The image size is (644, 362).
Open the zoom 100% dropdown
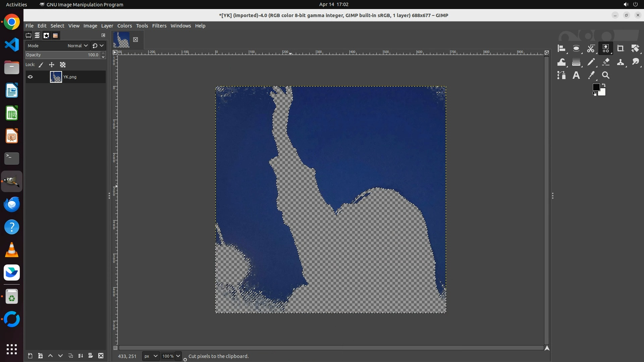coord(178,356)
